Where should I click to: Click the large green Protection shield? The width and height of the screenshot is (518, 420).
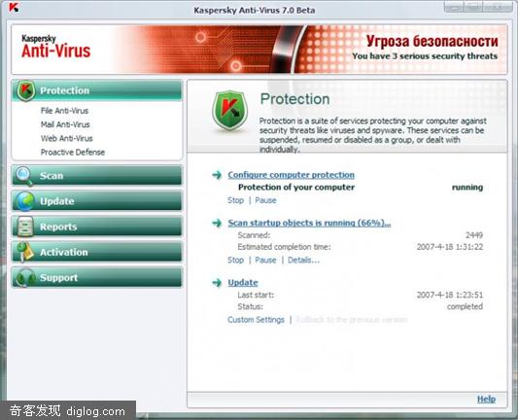click(x=230, y=111)
